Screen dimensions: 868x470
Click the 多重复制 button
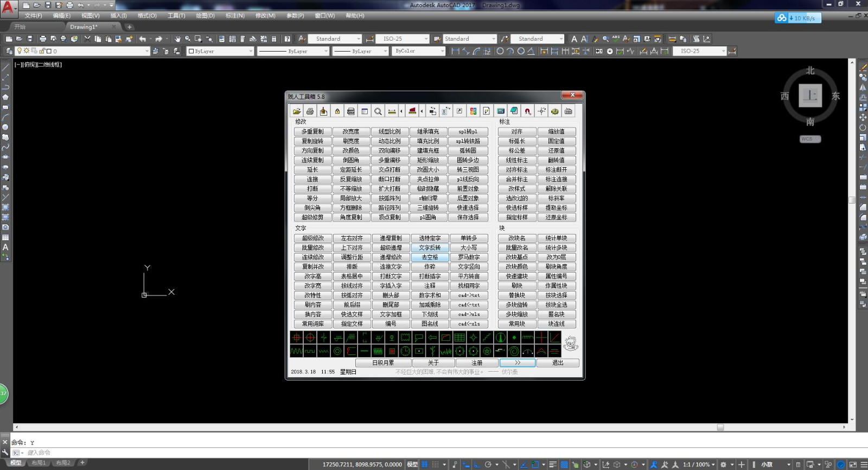[312, 131]
